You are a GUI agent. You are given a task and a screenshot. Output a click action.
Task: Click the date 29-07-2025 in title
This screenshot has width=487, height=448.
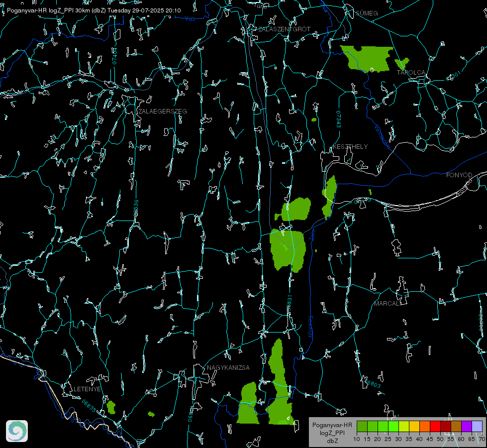tap(148, 10)
